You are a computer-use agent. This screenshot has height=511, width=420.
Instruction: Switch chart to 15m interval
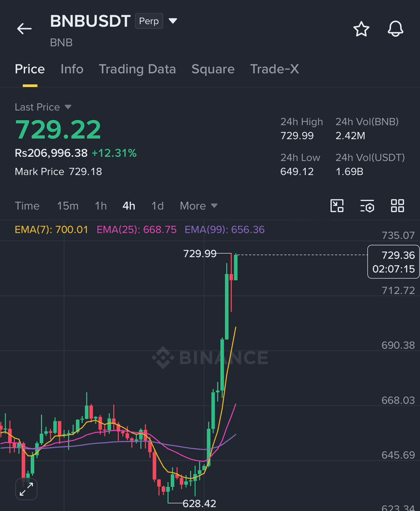point(68,206)
